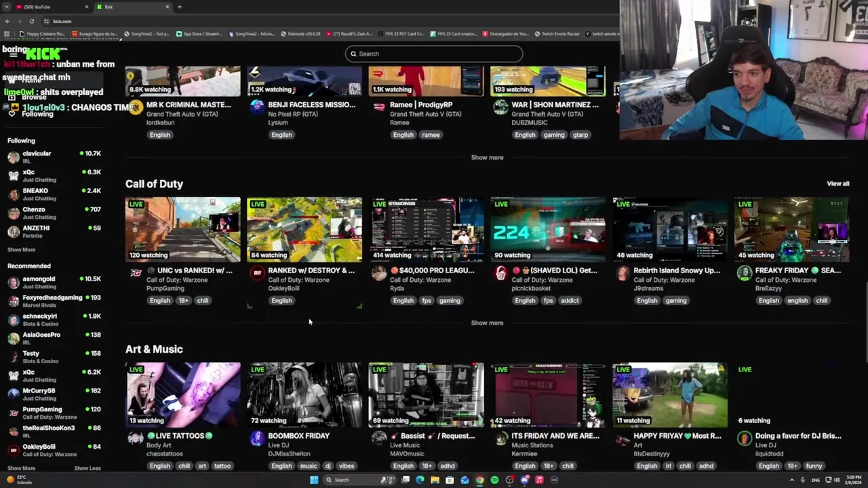Click BreEazyy avatar under FREAKY FRIDAY stream
The image size is (868, 488).
click(745, 273)
